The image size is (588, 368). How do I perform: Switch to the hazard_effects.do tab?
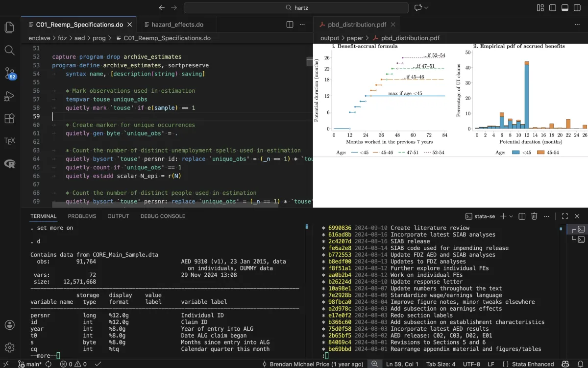coord(177,25)
